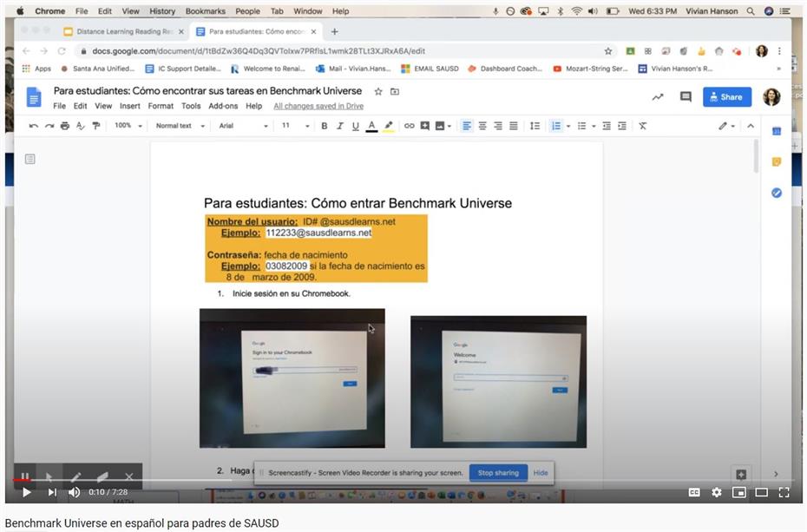
Task: Open the EMAIL SAUSD bookmark
Action: 430,69
